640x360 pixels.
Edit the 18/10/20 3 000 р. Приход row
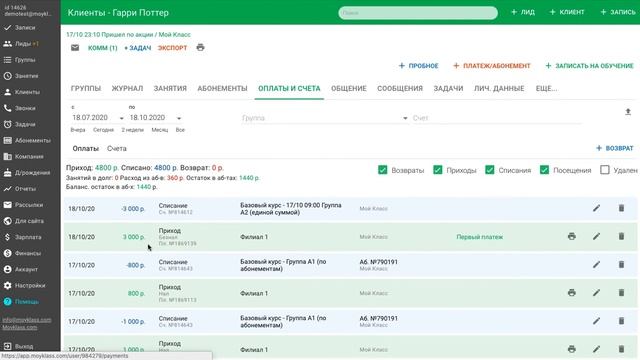(596, 236)
